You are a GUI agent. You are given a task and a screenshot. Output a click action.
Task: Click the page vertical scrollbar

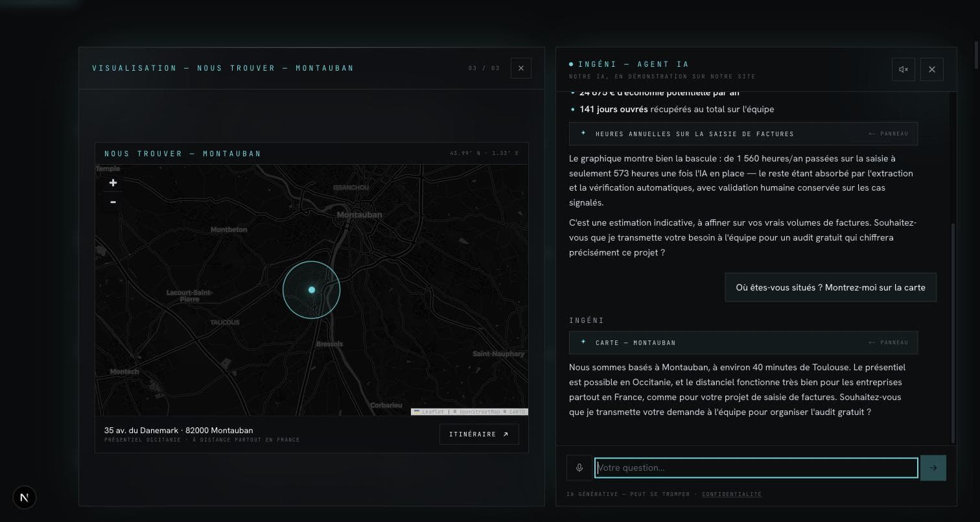pyautogui.click(x=976, y=55)
